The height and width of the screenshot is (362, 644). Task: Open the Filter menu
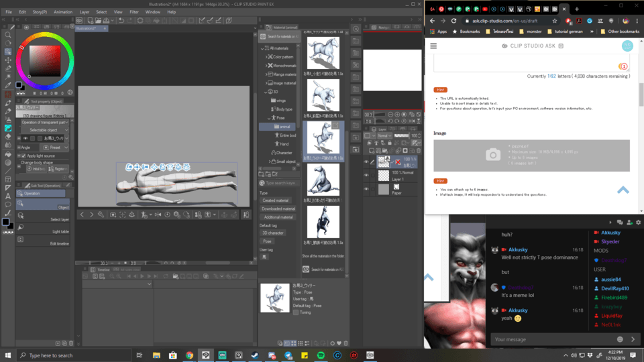pyautogui.click(x=134, y=12)
